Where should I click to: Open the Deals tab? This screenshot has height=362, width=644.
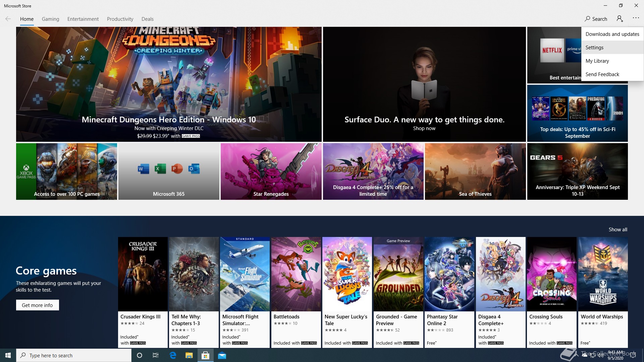point(147,19)
